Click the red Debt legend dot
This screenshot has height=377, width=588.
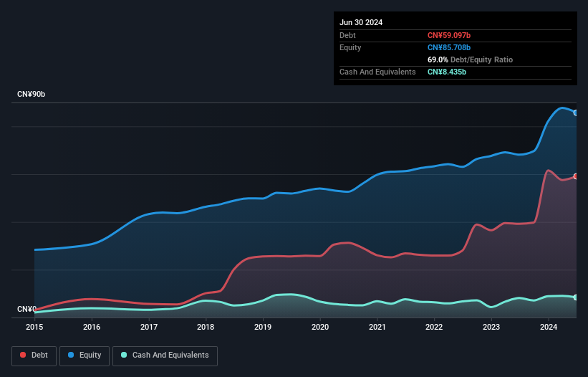coord(23,355)
